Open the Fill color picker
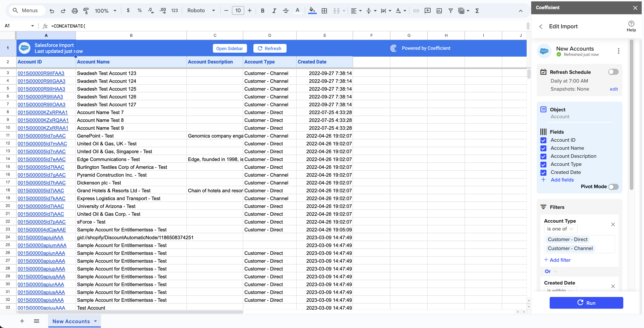 tap(312, 11)
